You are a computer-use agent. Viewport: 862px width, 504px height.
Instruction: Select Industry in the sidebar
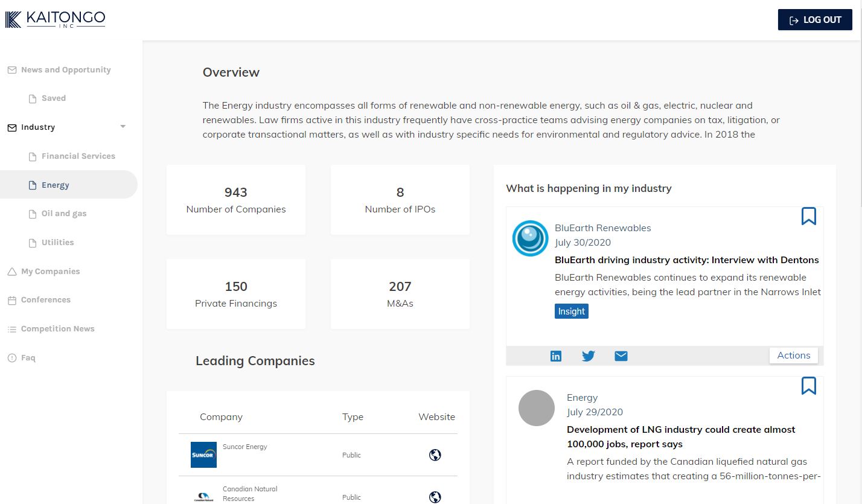click(x=38, y=127)
